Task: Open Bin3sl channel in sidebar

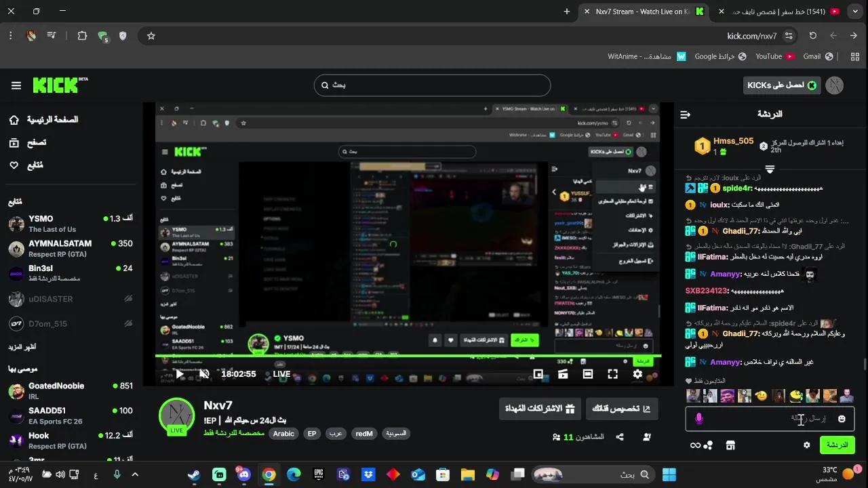Action: (x=71, y=273)
